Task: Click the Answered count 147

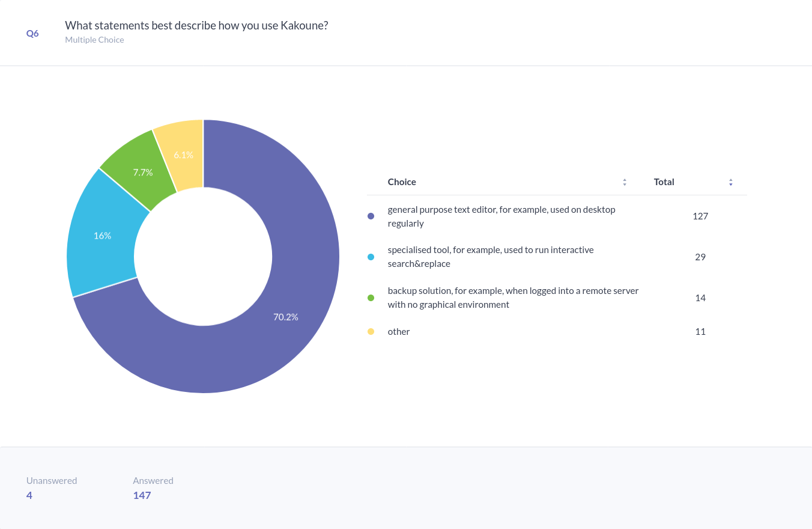Action: point(142,495)
